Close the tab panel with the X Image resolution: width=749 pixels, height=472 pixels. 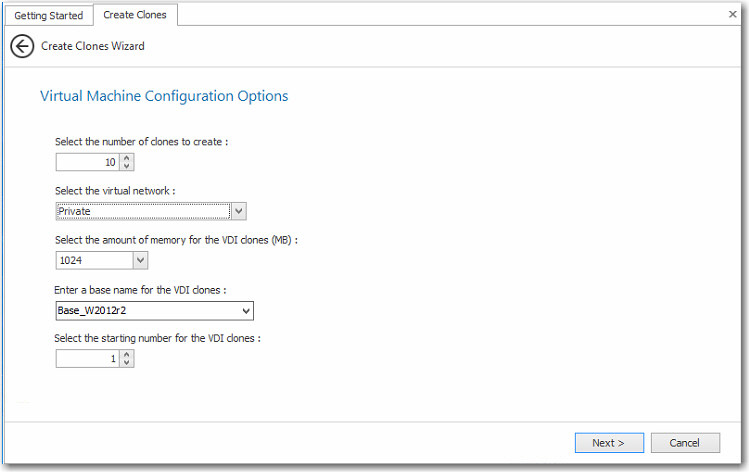tap(732, 14)
